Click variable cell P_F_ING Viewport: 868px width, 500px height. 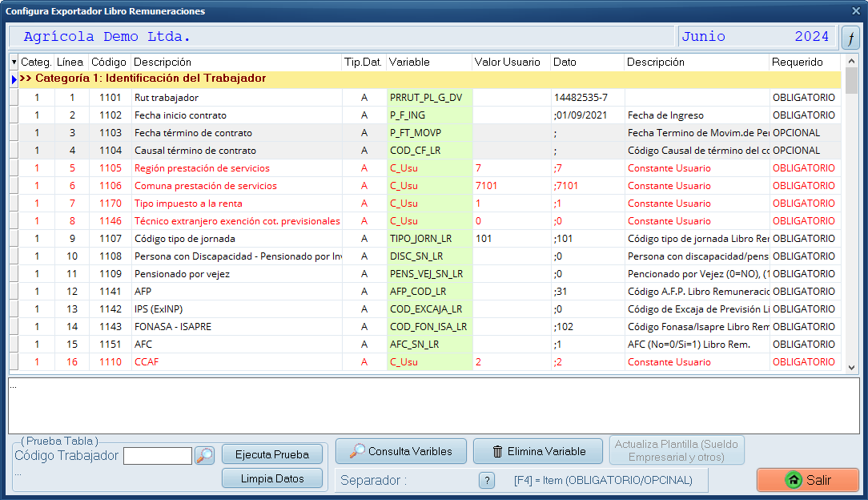[429, 115]
